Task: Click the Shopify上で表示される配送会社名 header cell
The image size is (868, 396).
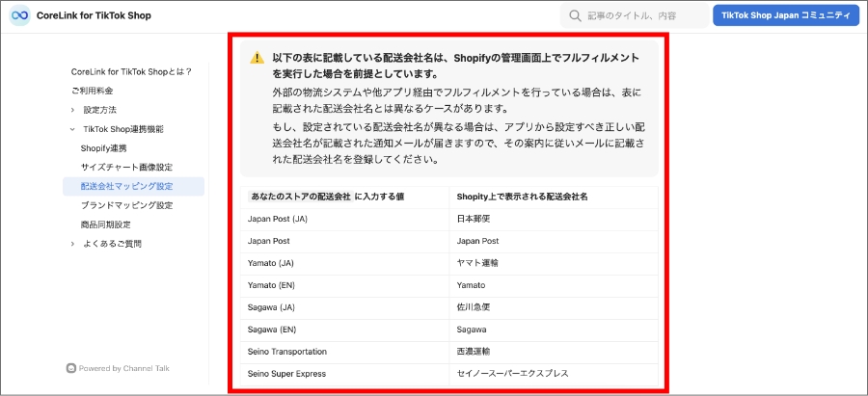Action: [554, 197]
